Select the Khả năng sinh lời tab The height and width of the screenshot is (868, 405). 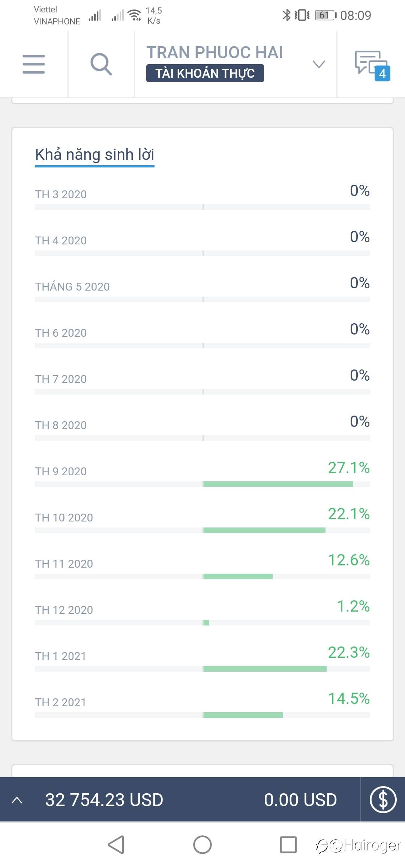[94, 155]
